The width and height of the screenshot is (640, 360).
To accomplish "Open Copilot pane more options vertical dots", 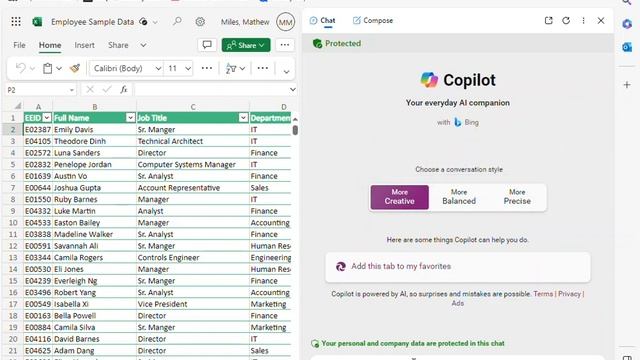I will pos(583,20).
